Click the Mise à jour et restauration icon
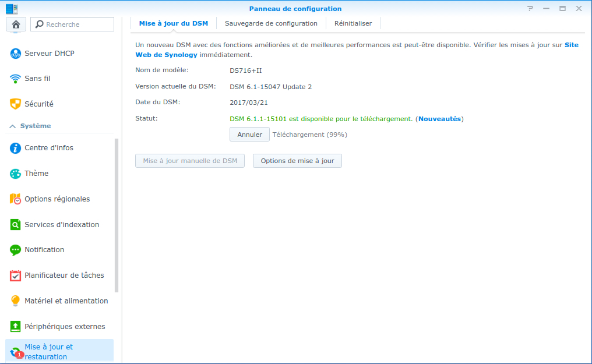The width and height of the screenshot is (592, 364). coord(16,353)
